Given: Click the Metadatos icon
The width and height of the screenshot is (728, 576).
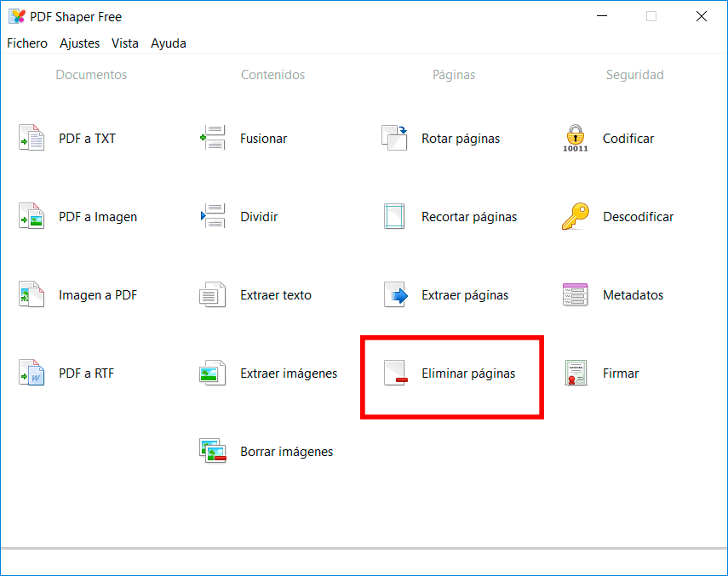Looking at the screenshot, I should pos(576,294).
